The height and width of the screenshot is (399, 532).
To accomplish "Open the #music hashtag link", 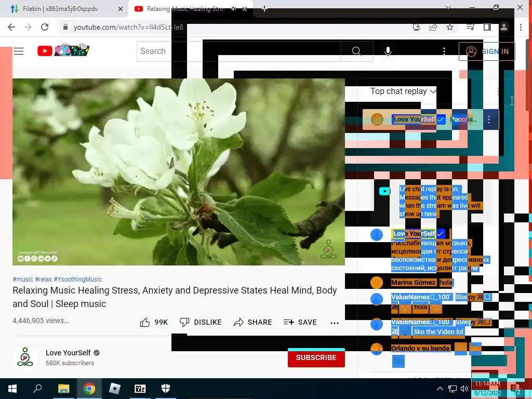I will pyautogui.click(x=23, y=279).
